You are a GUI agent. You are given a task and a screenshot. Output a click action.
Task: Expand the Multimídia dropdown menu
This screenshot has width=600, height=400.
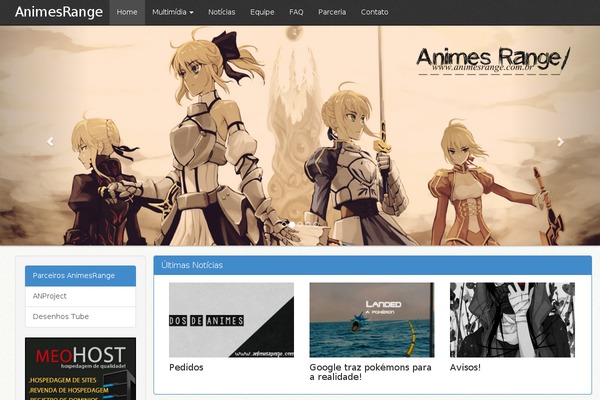pyautogui.click(x=173, y=12)
